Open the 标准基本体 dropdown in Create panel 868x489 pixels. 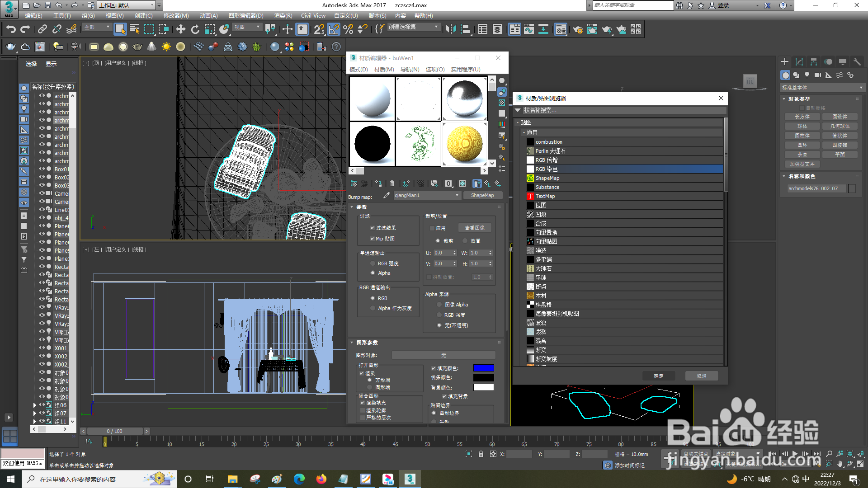pyautogui.click(x=822, y=88)
